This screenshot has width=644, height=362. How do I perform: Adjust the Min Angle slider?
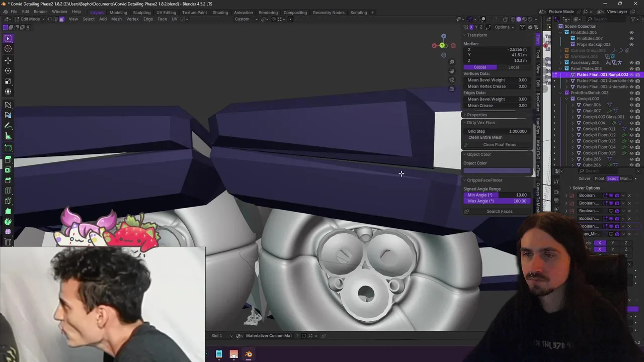click(x=497, y=195)
